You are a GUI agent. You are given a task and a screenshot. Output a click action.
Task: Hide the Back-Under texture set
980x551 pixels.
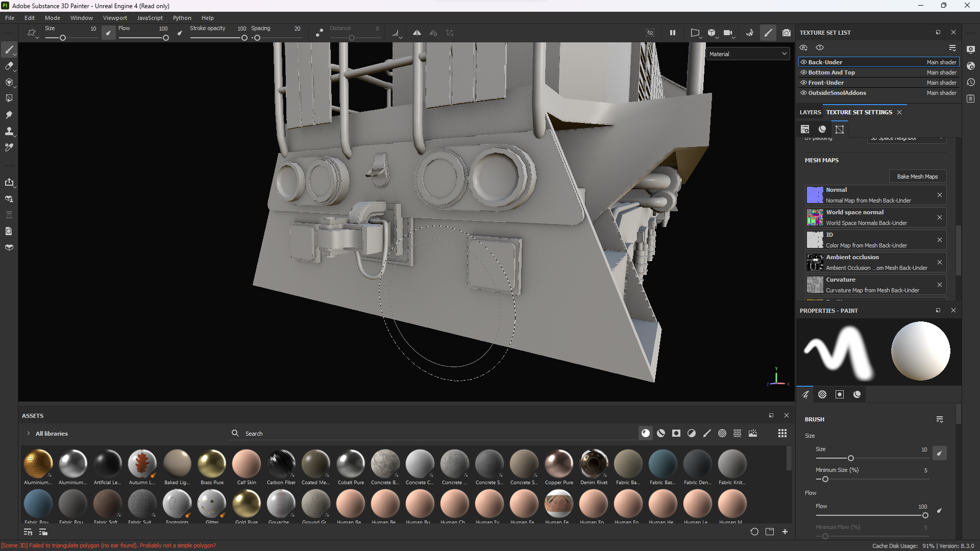(803, 62)
